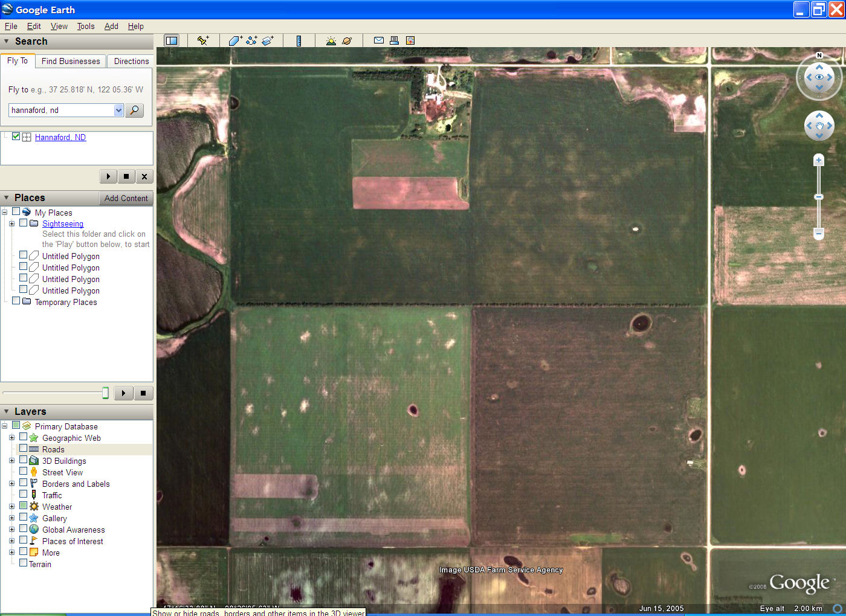Expand the Weather layer node
Viewport: 846px width, 616px height.
tap(11, 507)
